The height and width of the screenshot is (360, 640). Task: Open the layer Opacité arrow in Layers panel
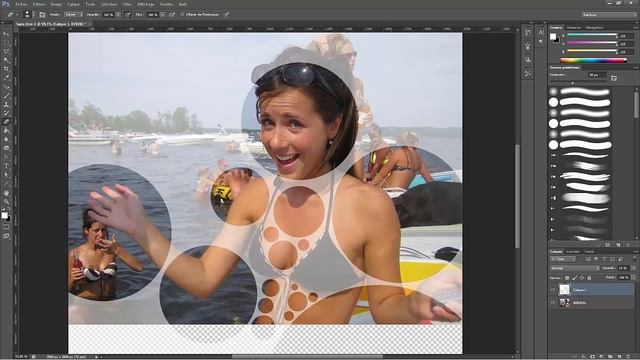(634, 268)
